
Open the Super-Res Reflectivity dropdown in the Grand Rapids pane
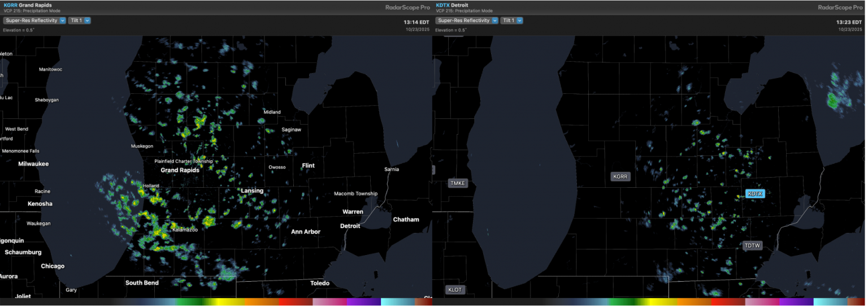click(x=35, y=20)
